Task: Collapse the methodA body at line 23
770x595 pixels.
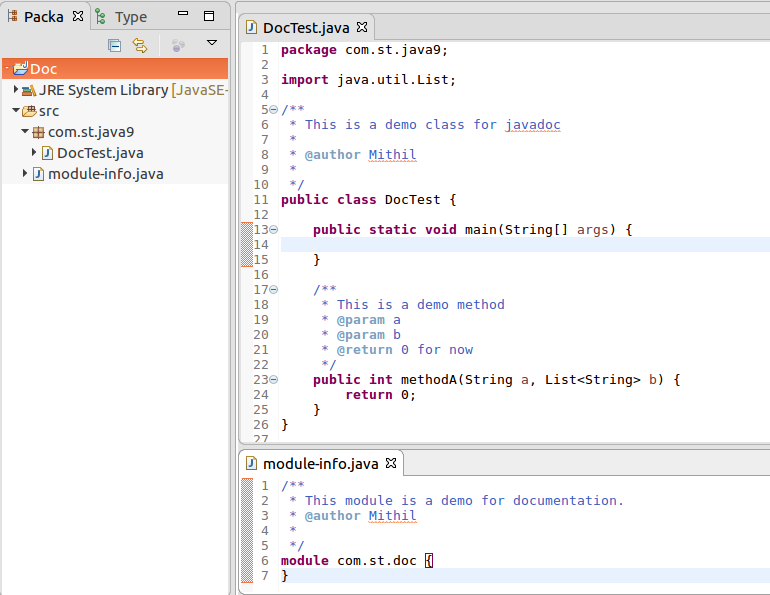Action: pyautogui.click(x=274, y=379)
